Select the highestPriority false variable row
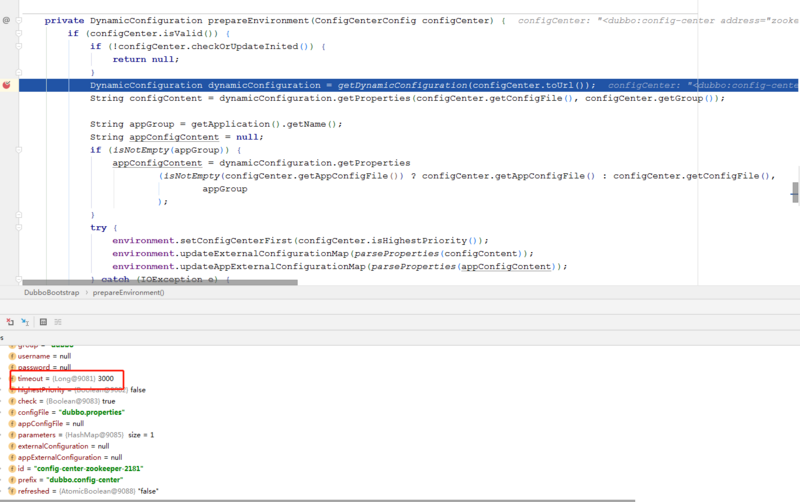800x502 pixels. (78, 390)
